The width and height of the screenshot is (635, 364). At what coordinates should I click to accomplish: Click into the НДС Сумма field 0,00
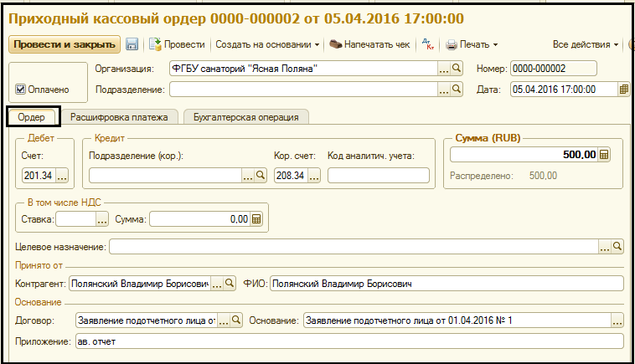[x=200, y=219]
